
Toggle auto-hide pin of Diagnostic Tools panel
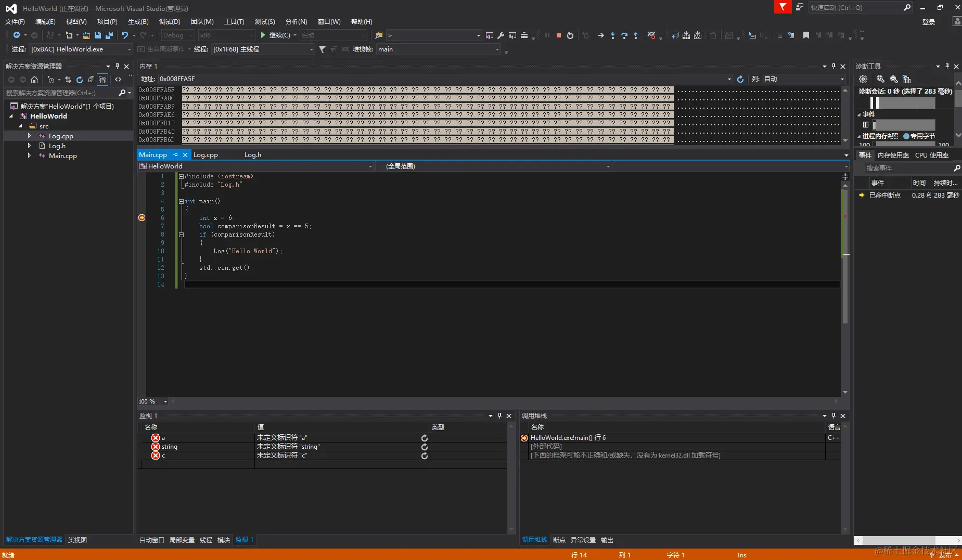coord(947,66)
